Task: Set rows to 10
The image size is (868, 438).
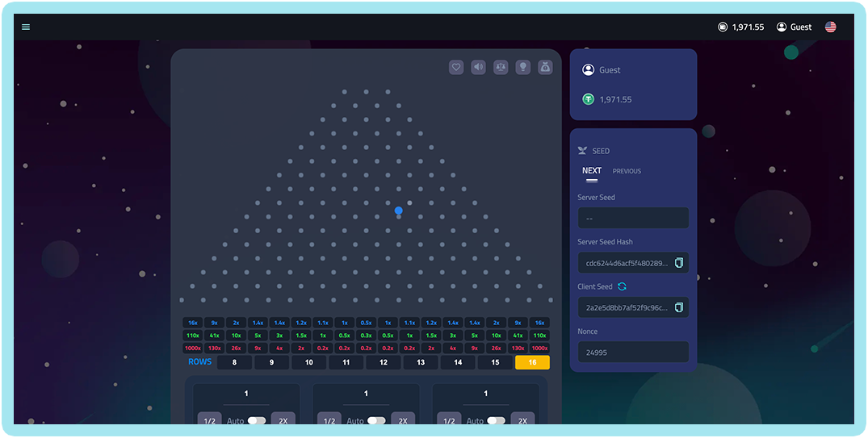Action: tap(309, 362)
